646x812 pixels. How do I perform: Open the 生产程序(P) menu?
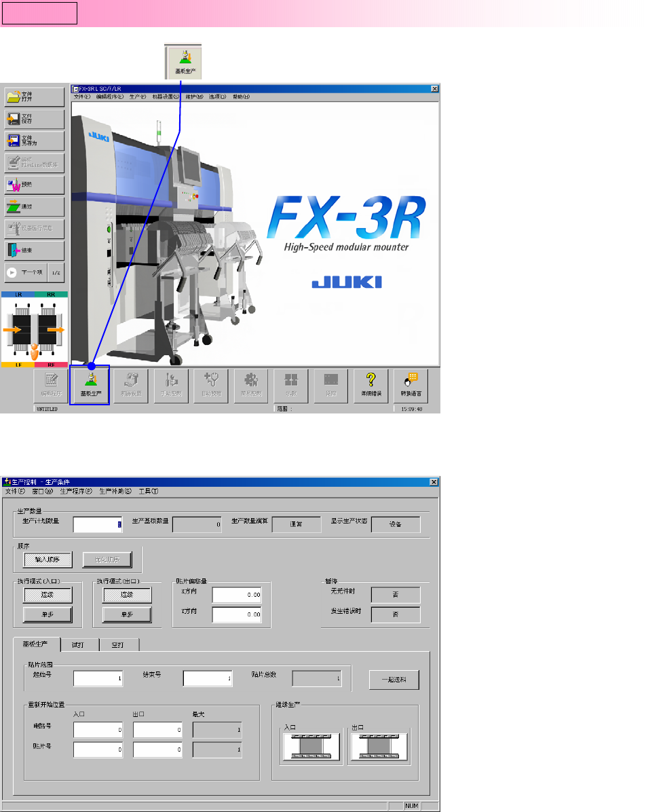76,491
